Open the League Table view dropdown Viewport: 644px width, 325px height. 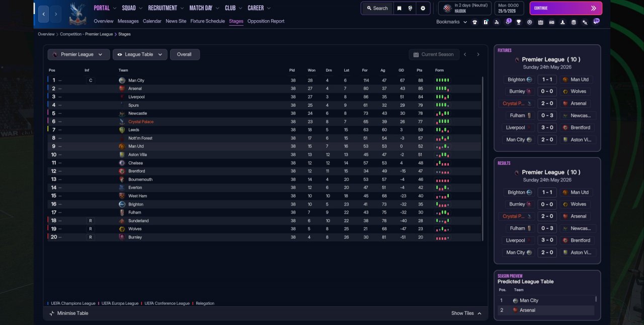tap(140, 54)
